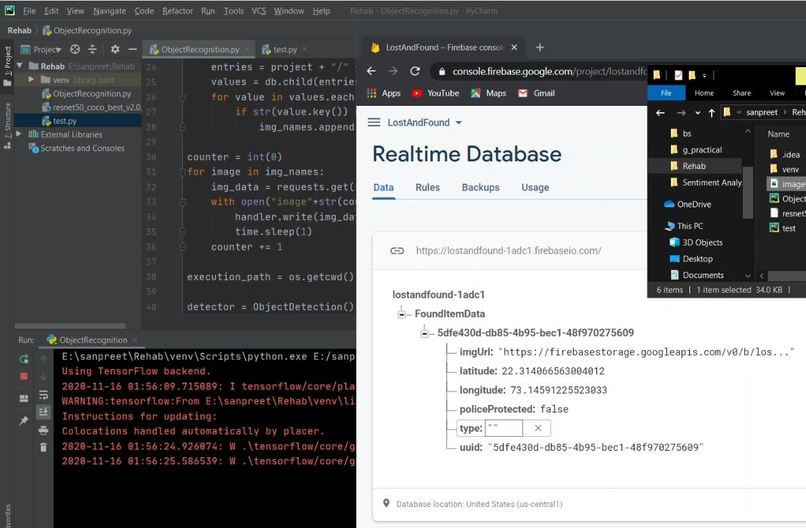The image size is (806, 528).
Task: Open Scratches and Consoles node
Action: pyautogui.click(x=77, y=148)
